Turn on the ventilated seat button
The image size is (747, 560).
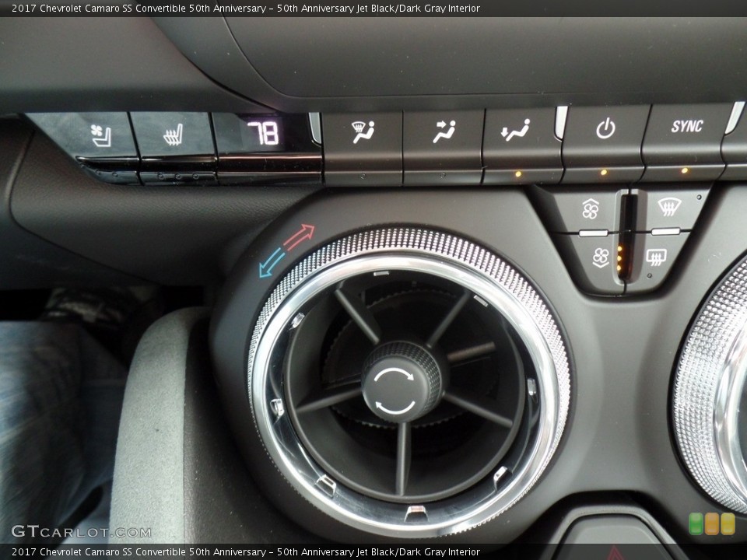(101, 135)
